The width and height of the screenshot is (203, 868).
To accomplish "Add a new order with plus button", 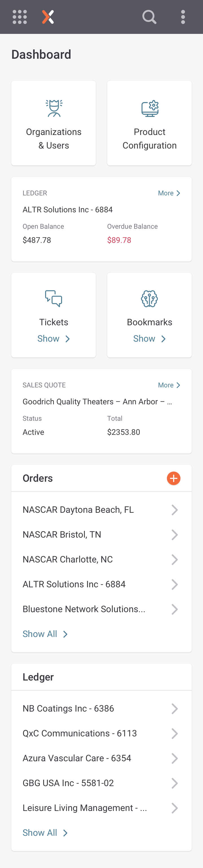I will point(174,478).
